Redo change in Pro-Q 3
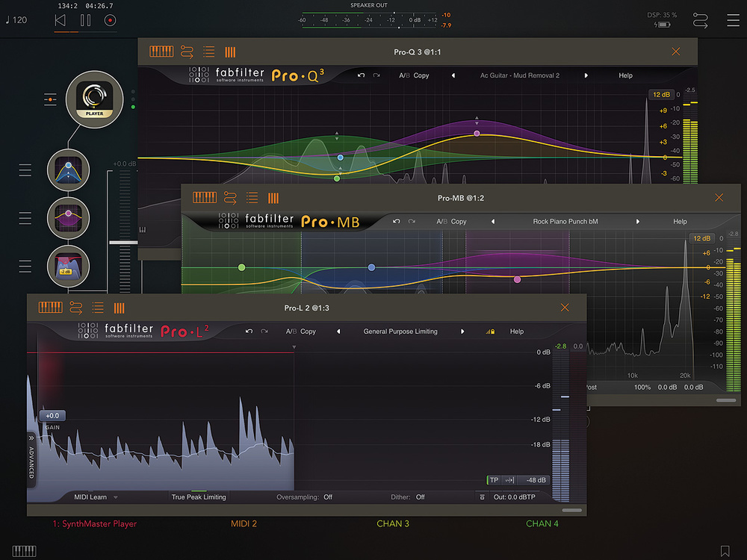 click(376, 75)
